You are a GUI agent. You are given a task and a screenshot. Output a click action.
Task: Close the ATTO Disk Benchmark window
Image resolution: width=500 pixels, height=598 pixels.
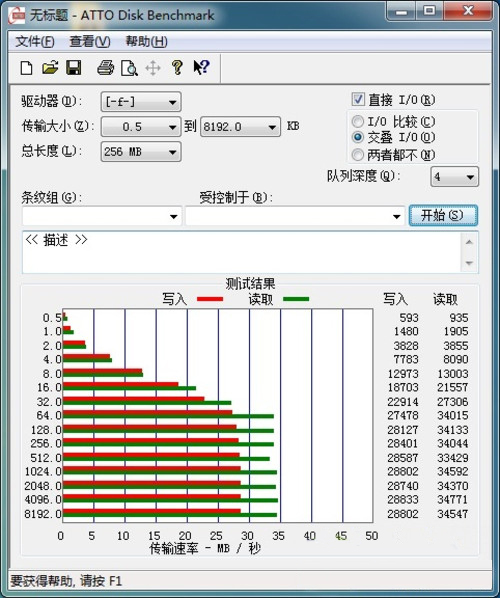coord(468,11)
